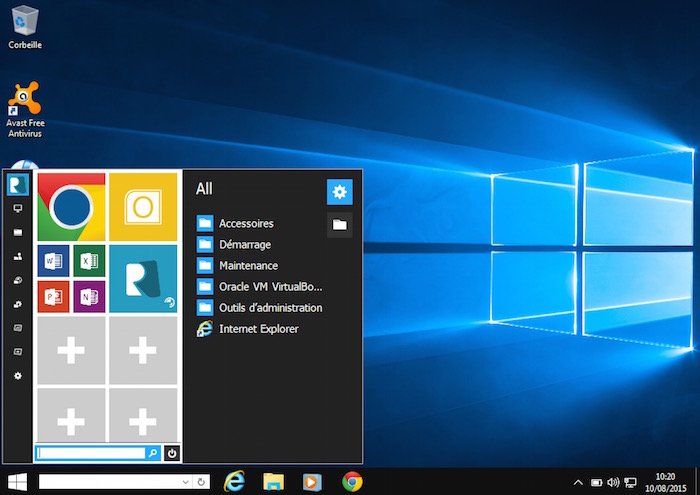The height and width of the screenshot is (495, 700).
Task: Show hidden system tray icons
Action: (578, 482)
